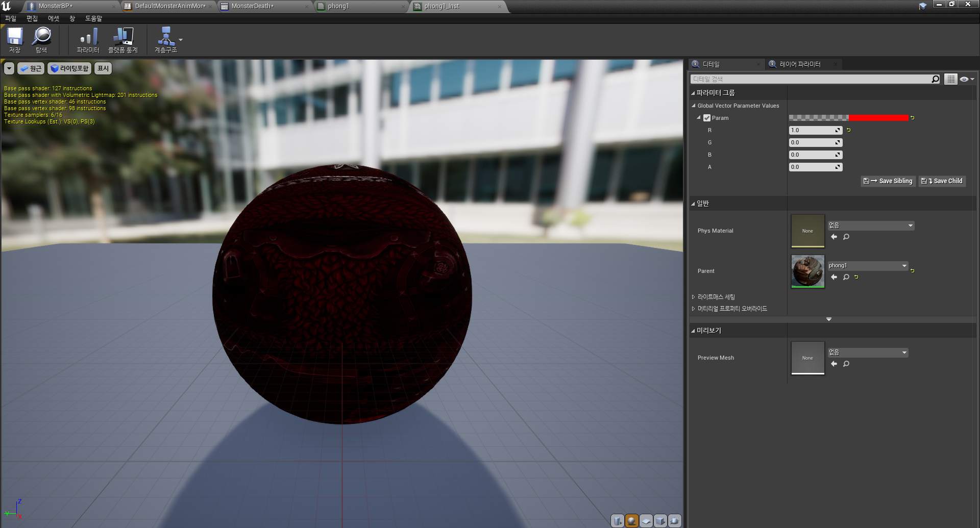Use selected asset for Preview Mesh
The height and width of the screenshot is (528, 980).
(834, 364)
